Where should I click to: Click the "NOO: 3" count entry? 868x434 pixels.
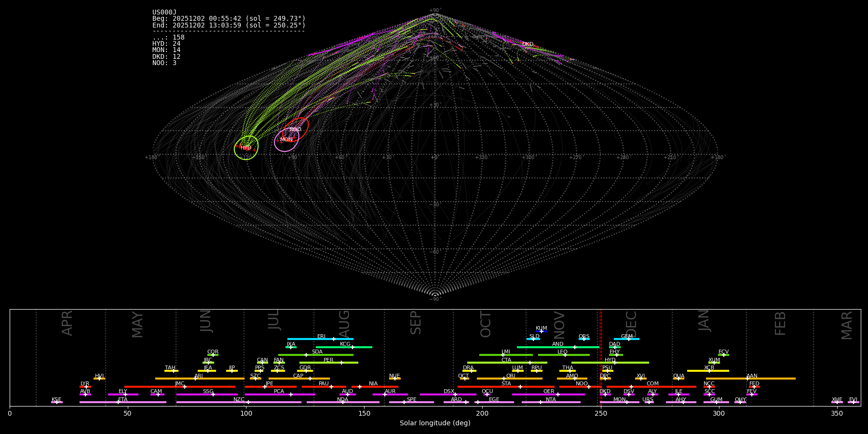pos(164,63)
